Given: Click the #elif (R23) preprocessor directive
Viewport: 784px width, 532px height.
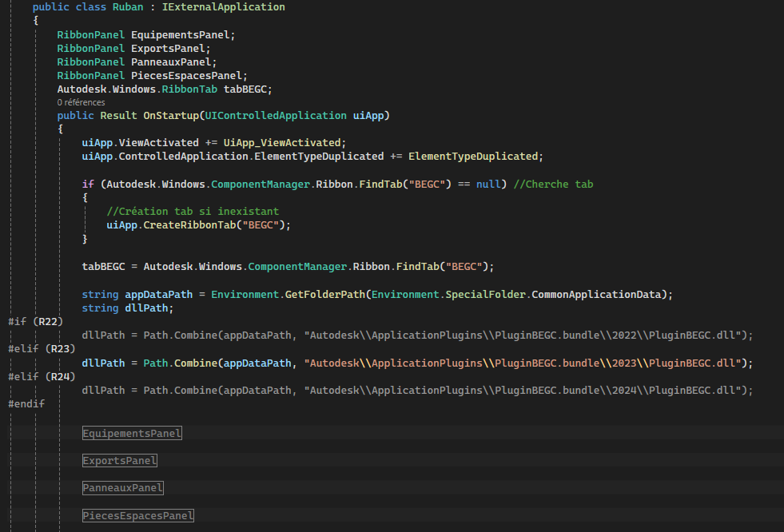Looking at the screenshot, I should (42, 348).
